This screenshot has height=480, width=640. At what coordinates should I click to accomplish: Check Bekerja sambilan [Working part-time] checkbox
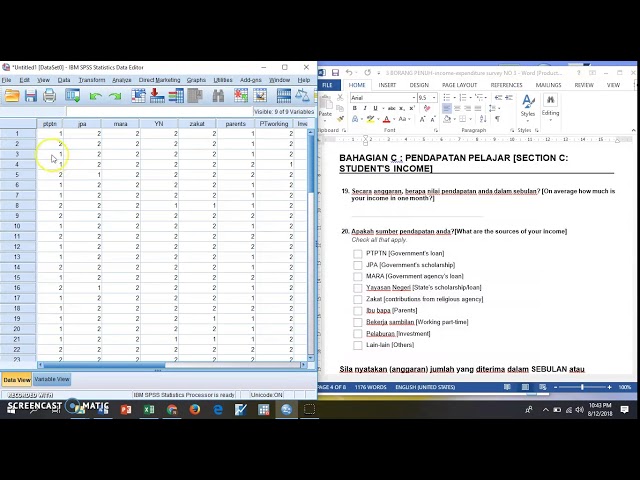(358, 322)
